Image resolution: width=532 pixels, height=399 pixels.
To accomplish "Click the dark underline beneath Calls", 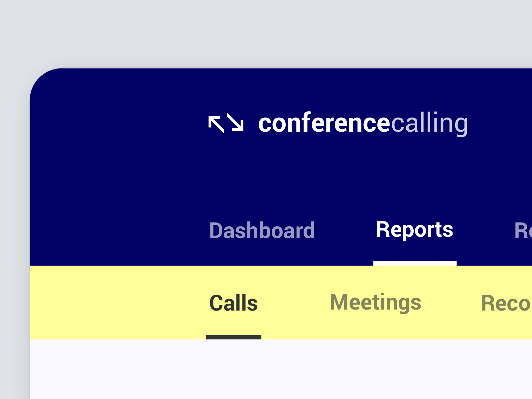I will tap(234, 337).
